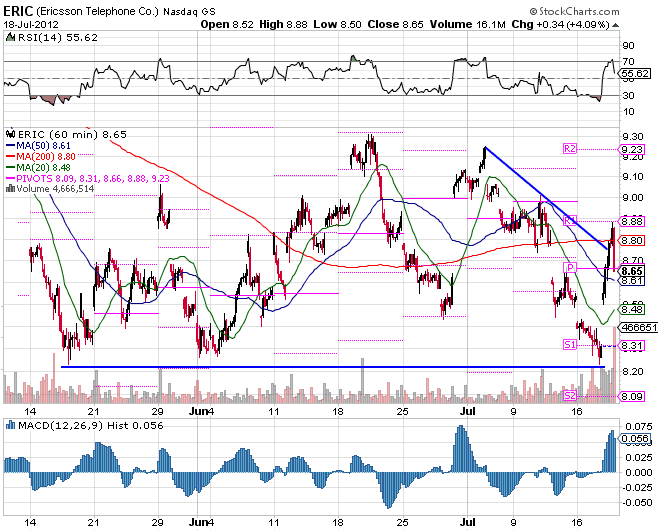Click the green up arrow after Chg percentage
The height and width of the screenshot is (531, 658).
point(615,25)
